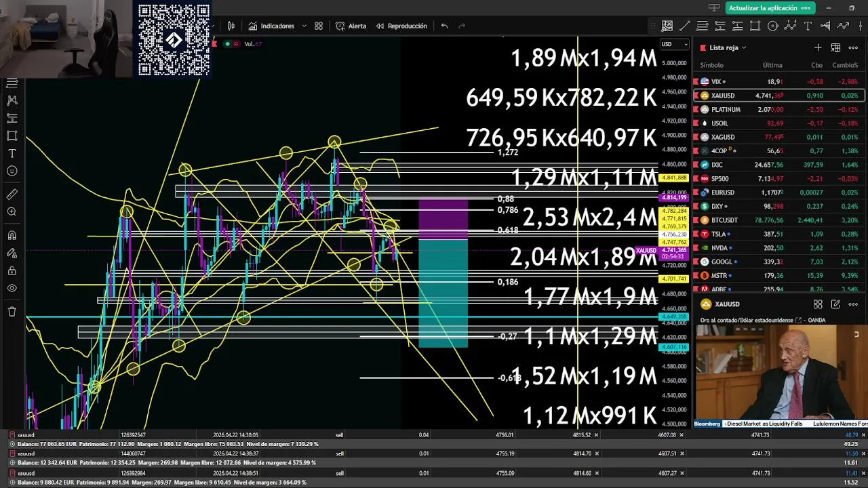Select MSTR in the watchlist

point(779,276)
